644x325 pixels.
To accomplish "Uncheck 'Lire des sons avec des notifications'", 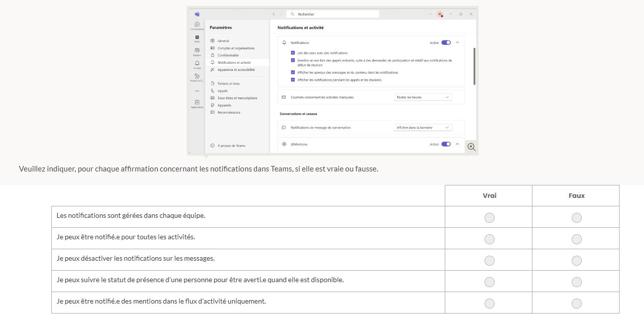I will click(x=293, y=53).
